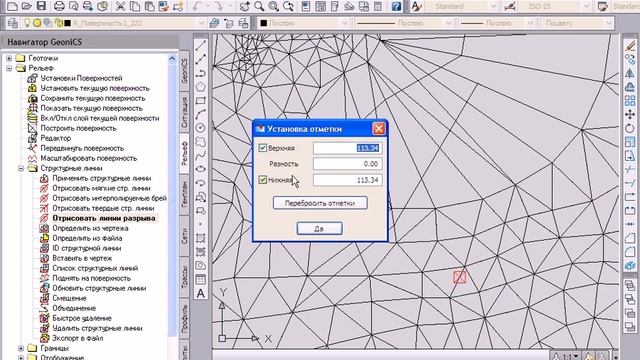The height and width of the screenshot is (360, 640).
Task: Select the Rotate modify tool
Action: pos(630,128)
